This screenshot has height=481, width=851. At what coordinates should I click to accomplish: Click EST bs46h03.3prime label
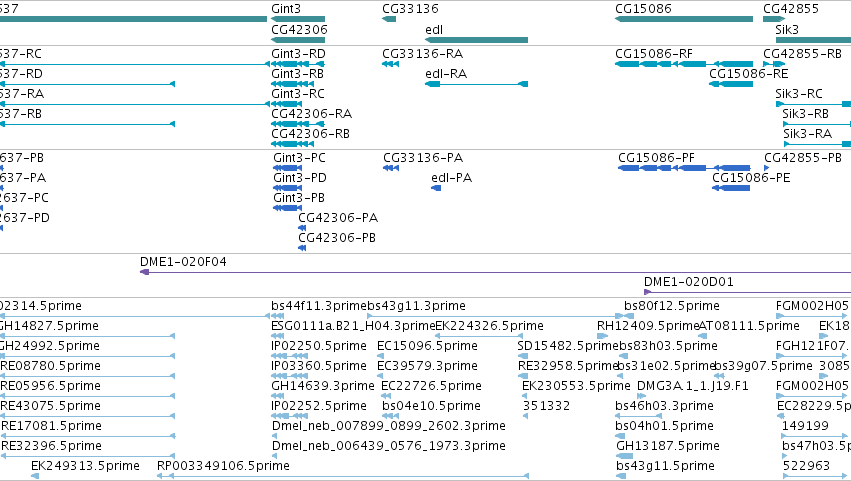664,407
